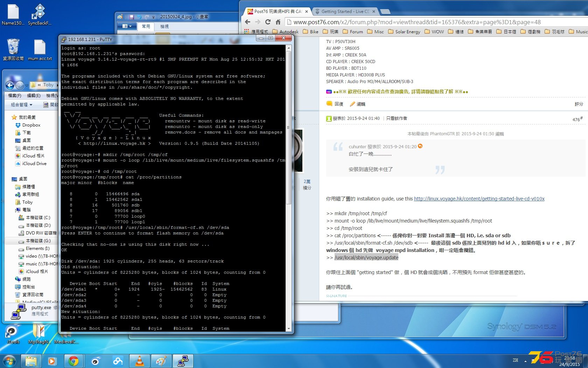The height and width of the screenshot is (368, 588).
Task: Switch to PuTTY on the taskbar
Action: pos(183,361)
